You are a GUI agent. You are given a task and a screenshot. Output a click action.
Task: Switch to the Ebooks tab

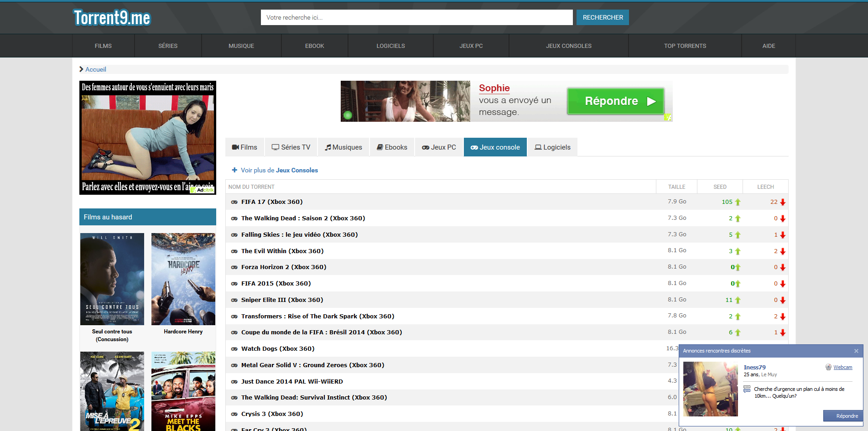point(392,147)
